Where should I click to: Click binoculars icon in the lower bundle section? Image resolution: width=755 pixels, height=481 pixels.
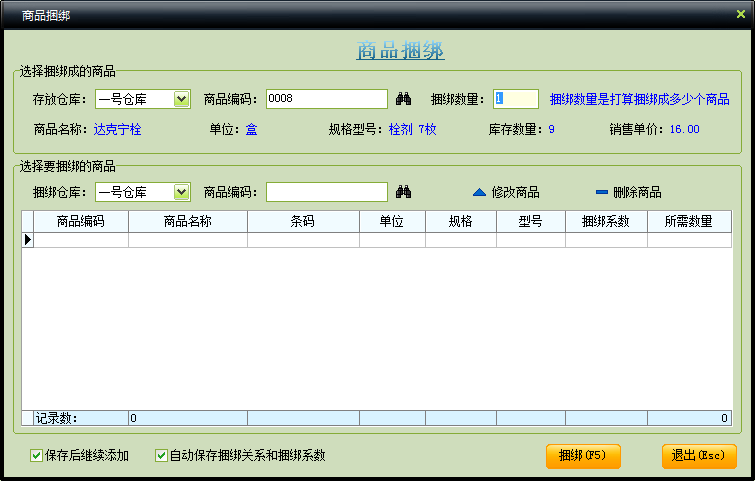404,192
